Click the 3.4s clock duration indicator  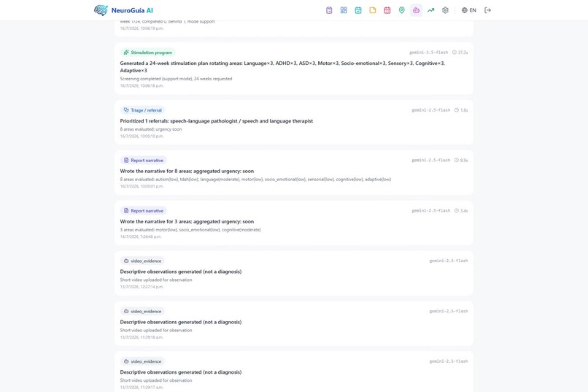[461, 211]
